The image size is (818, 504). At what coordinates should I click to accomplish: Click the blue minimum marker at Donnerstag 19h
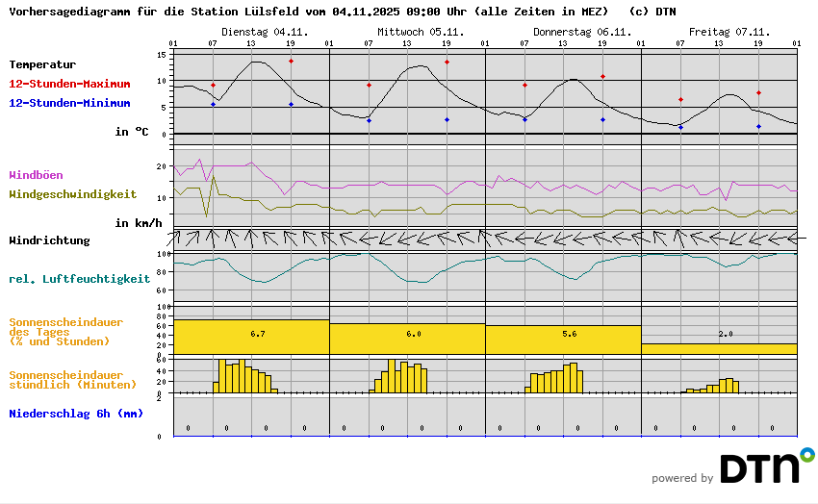click(602, 120)
